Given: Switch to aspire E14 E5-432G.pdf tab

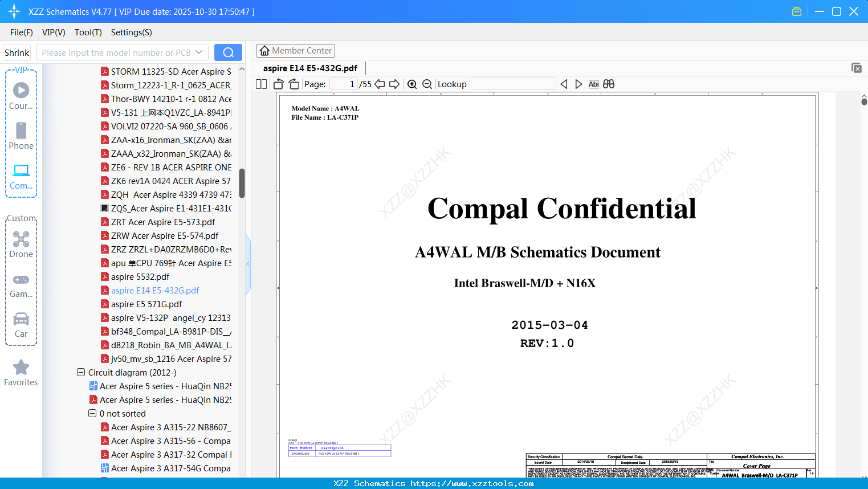Looking at the screenshot, I should tap(310, 68).
